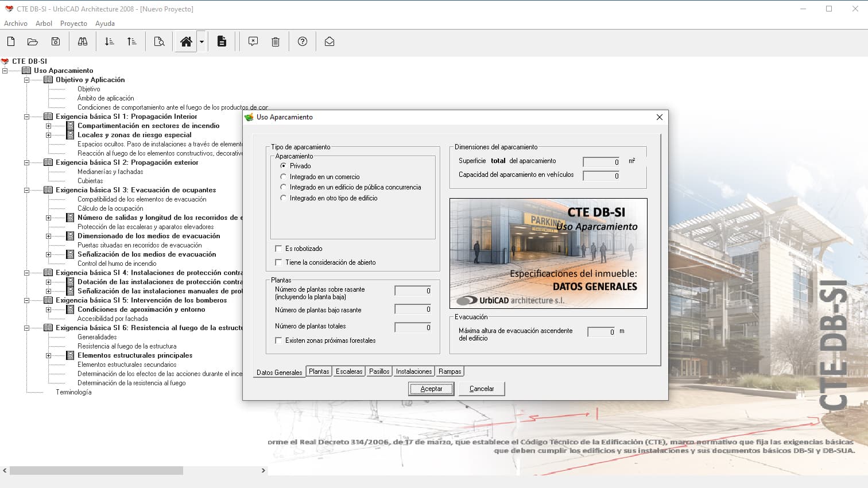
Task: Select Integrado en edificio de pública concurrencia
Action: pyautogui.click(x=283, y=187)
